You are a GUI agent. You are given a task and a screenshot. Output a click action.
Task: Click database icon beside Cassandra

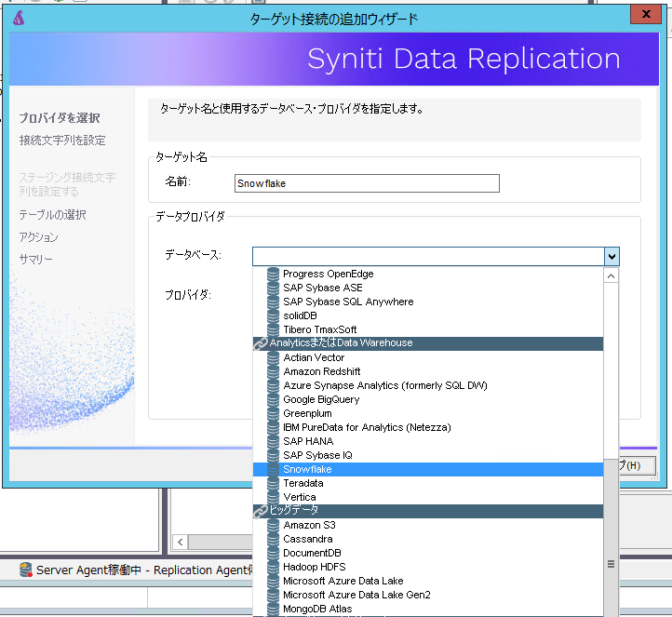pos(273,539)
